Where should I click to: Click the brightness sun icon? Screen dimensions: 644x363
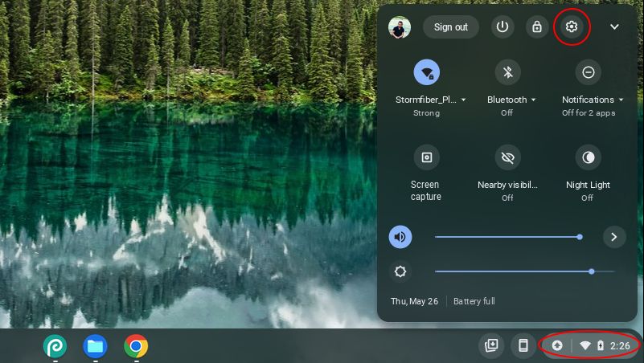coord(400,271)
